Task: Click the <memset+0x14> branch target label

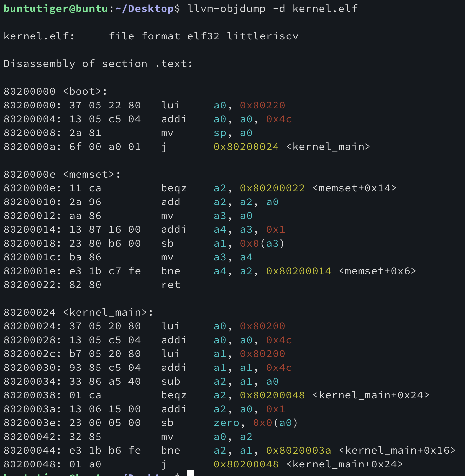Action: tap(354, 188)
